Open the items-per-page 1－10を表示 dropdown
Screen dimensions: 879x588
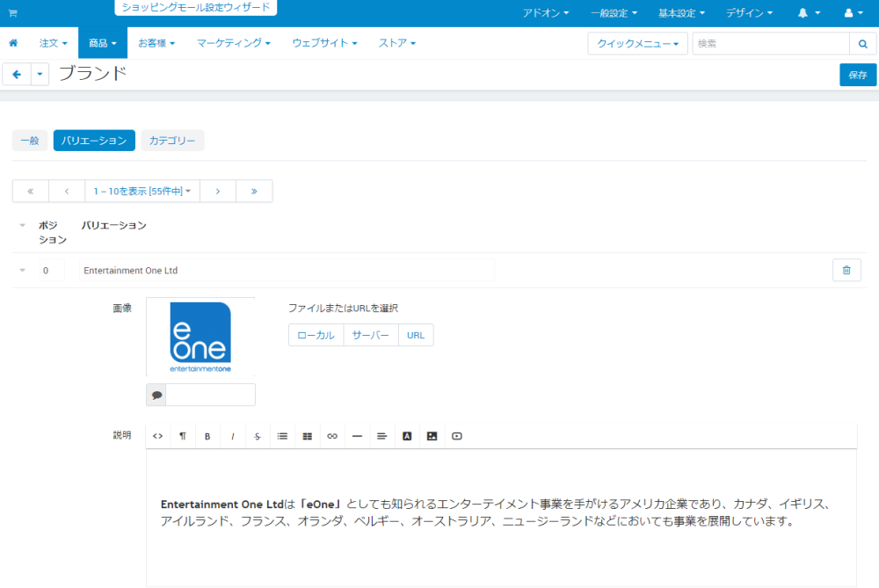pyautogui.click(x=142, y=191)
